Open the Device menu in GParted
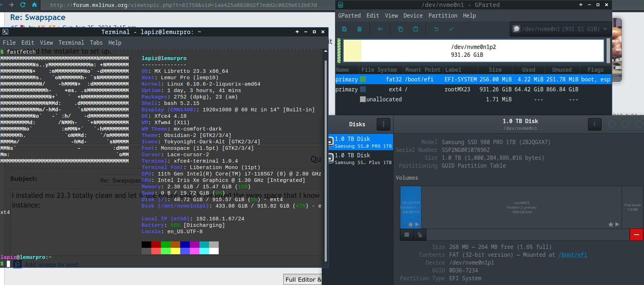This screenshot has height=285, width=644. coord(413,16)
